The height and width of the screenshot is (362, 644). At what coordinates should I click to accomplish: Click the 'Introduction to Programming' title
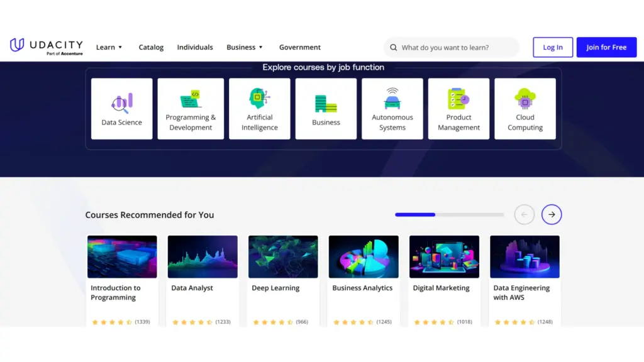(x=116, y=293)
